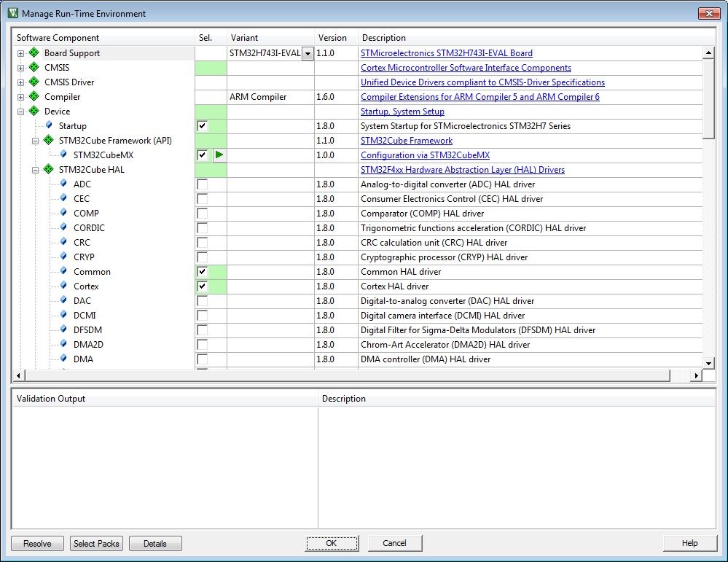728x562 pixels.
Task: Collapse the Device tree node
Action: [x=20, y=112]
